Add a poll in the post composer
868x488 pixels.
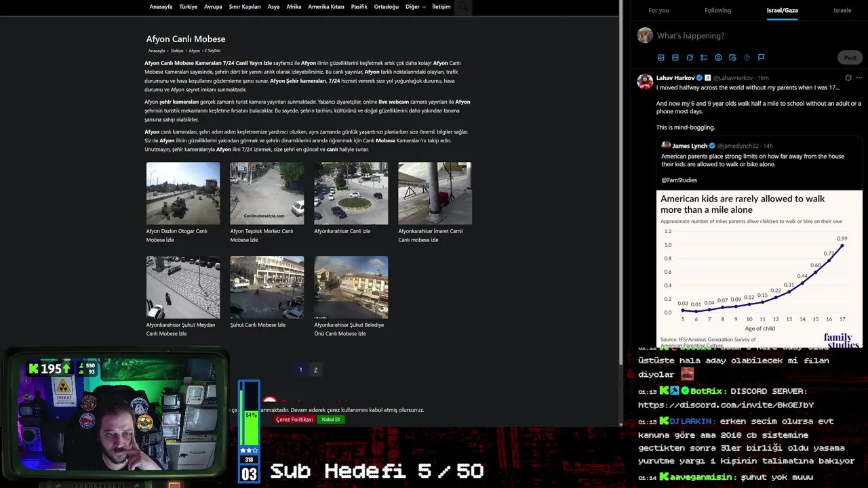704,58
